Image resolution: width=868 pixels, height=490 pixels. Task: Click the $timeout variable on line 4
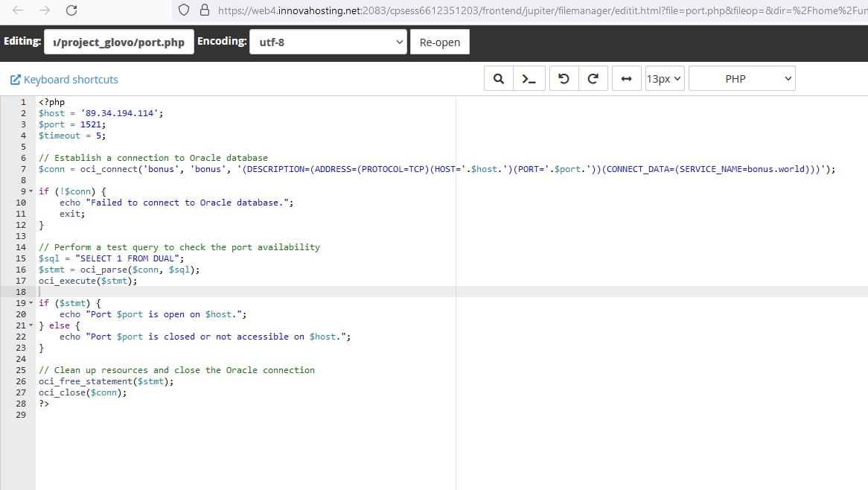(x=60, y=136)
